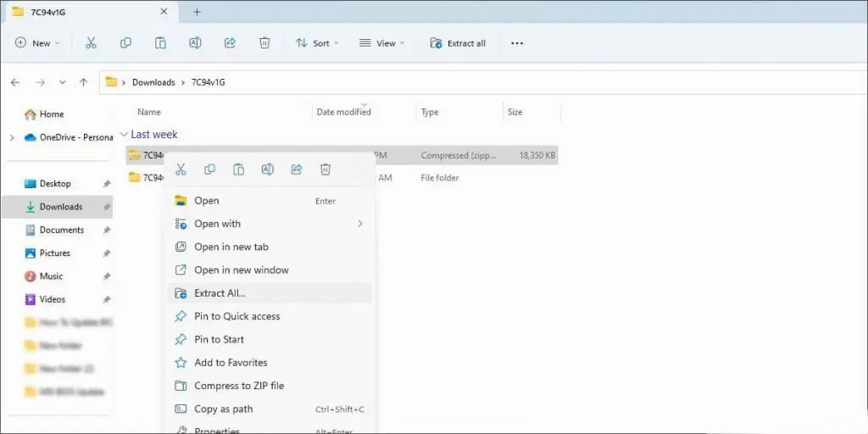Click the pin icon beside Videos

click(107, 299)
